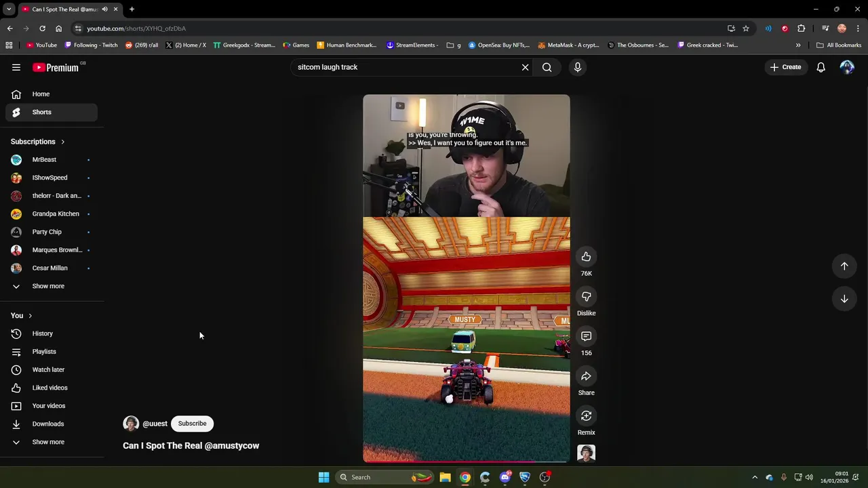
Task: Clear the search box with the X
Action: 525,67
